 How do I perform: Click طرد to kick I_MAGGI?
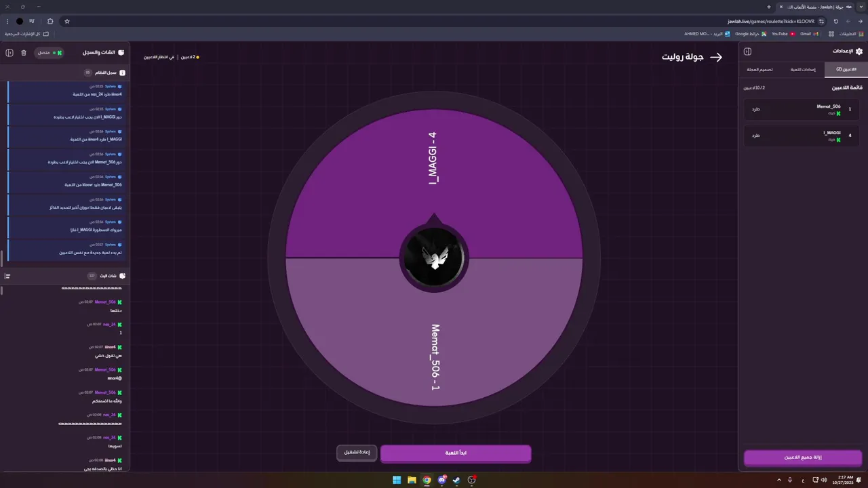tap(755, 136)
